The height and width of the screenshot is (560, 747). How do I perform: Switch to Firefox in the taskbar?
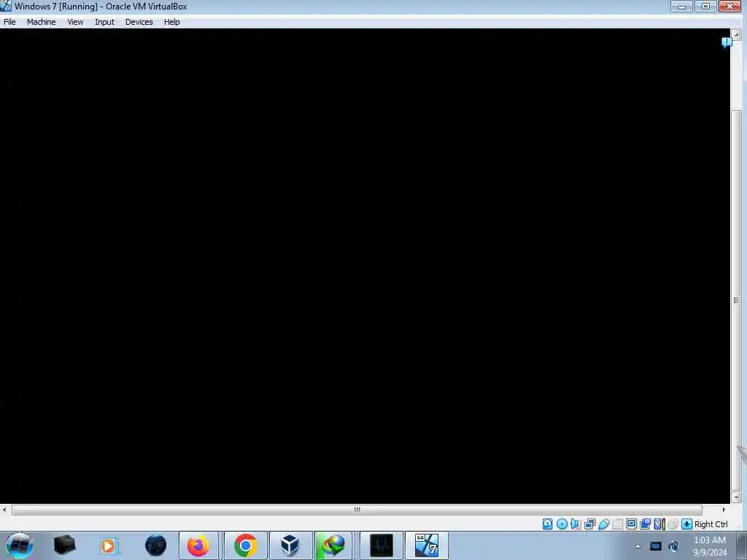(198, 545)
